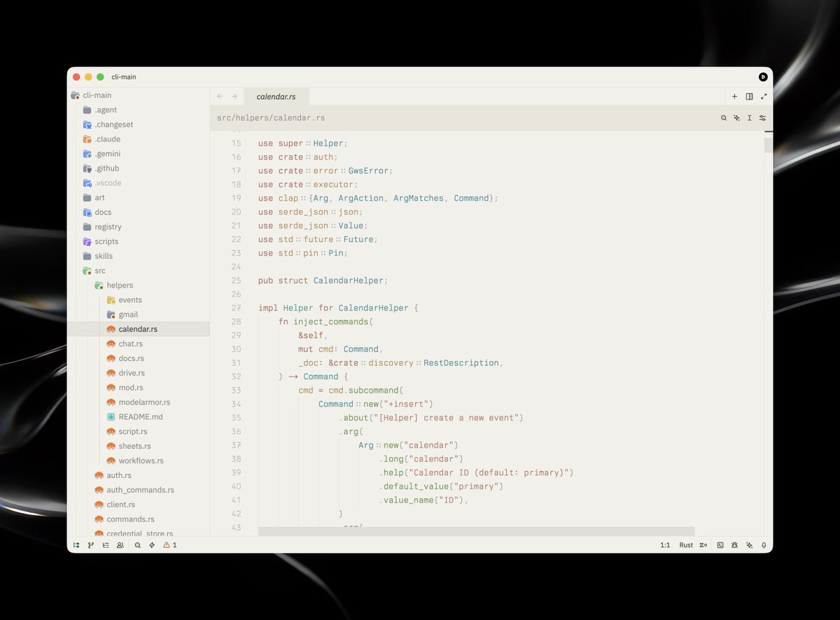Open buffer search in the editor toolbar
The height and width of the screenshot is (620, 840).
pos(724,118)
